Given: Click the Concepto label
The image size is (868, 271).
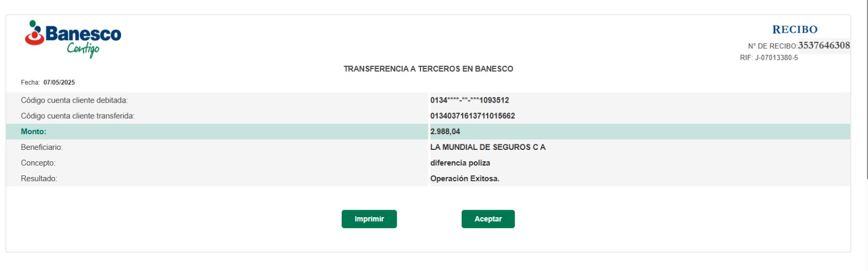Looking at the screenshot, I should click(38, 163).
